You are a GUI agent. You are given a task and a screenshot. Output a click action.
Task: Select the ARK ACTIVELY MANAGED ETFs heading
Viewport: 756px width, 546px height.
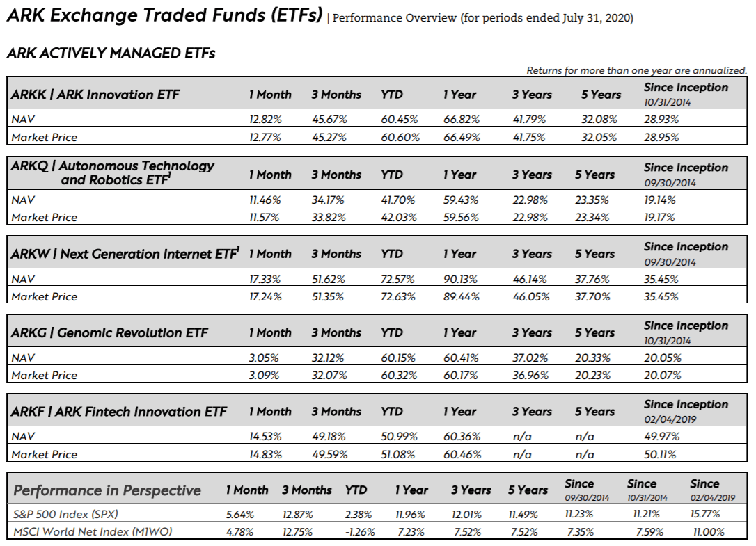click(x=111, y=54)
